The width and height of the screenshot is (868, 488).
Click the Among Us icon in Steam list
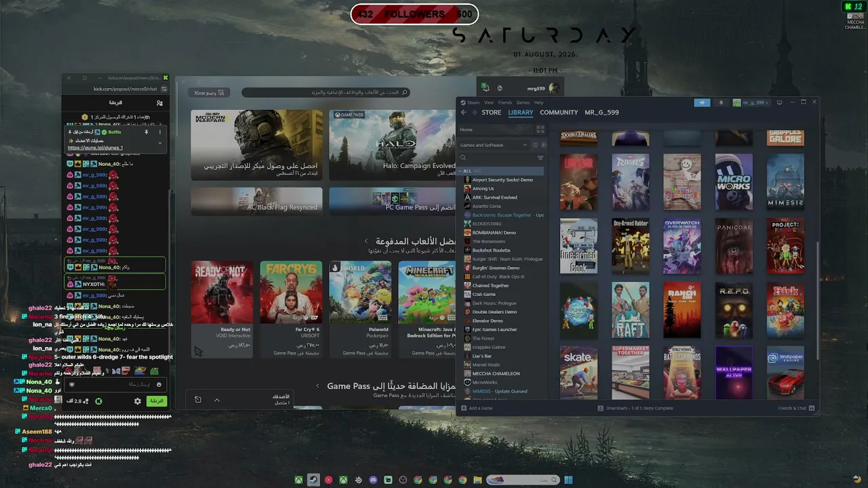(467, 188)
